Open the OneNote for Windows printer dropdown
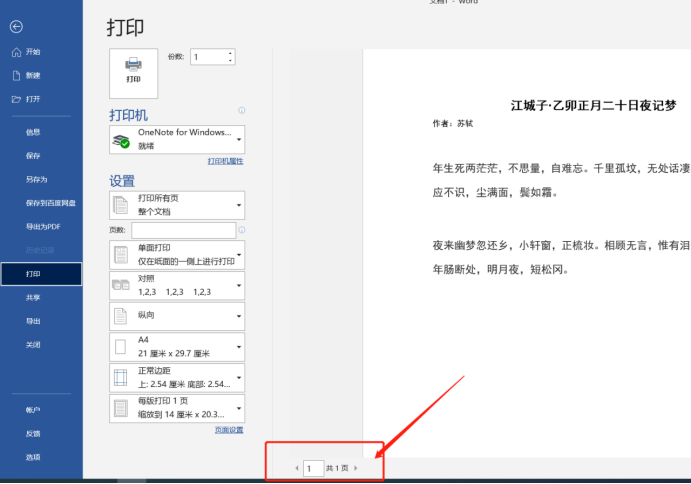 pos(177,139)
